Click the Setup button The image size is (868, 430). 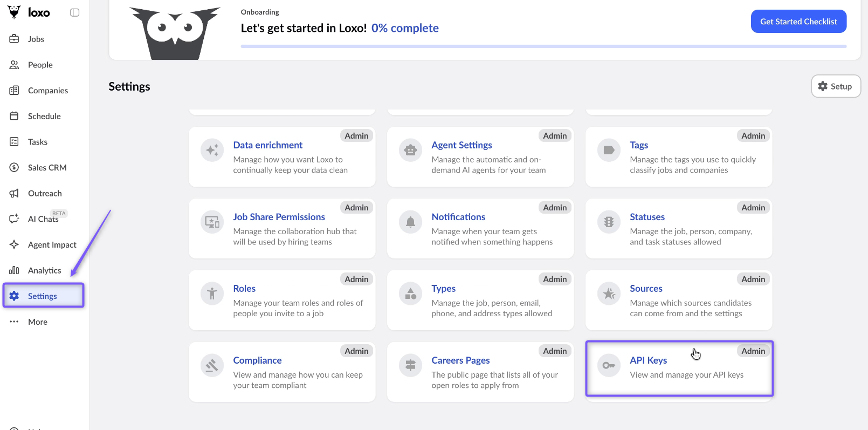click(x=836, y=86)
